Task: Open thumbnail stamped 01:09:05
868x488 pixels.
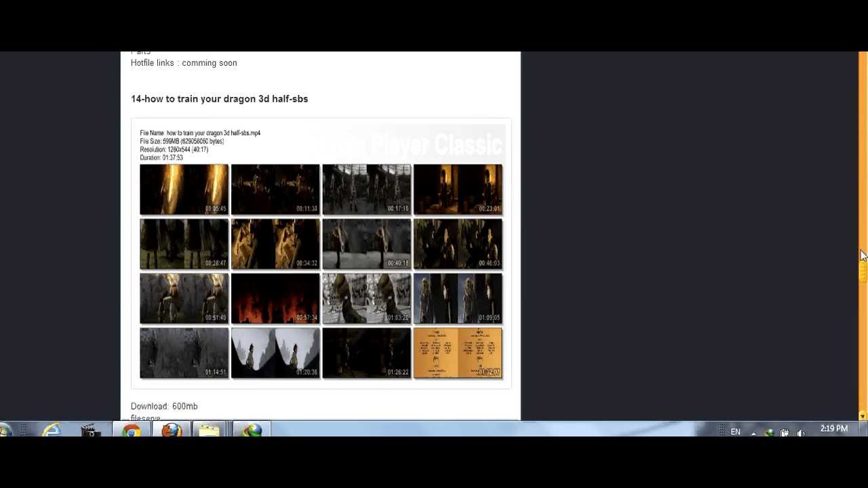Action: pyautogui.click(x=458, y=298)
